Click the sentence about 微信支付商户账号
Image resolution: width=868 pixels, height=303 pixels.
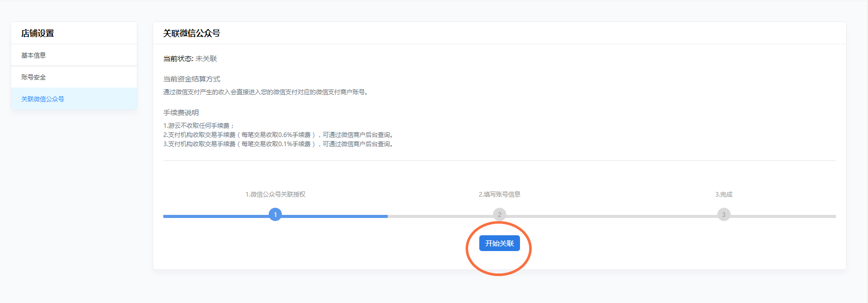click(x=266, y=92)
